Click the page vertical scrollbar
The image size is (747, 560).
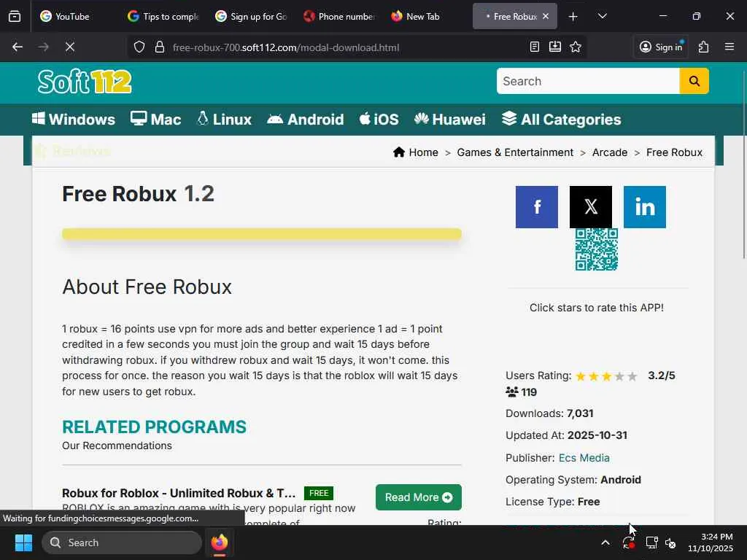(743, 164)
